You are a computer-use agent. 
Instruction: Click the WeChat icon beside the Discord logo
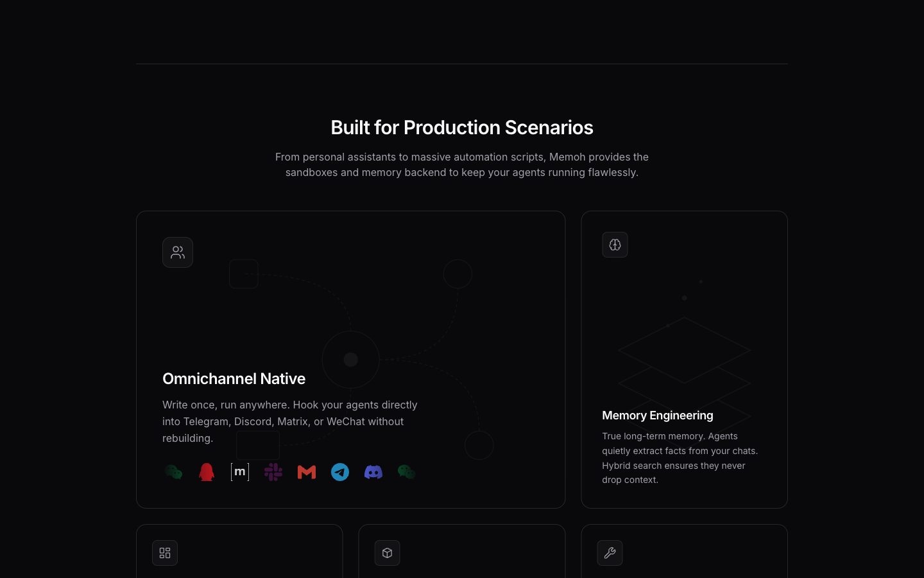pyautogui.click(x=407, y=472)
